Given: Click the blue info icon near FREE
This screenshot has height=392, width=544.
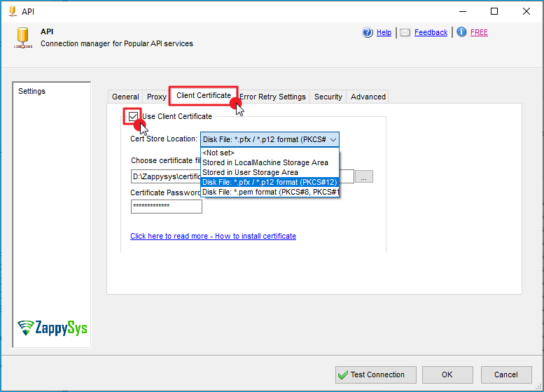Looking at the screenshot, I should pos(461,32).
